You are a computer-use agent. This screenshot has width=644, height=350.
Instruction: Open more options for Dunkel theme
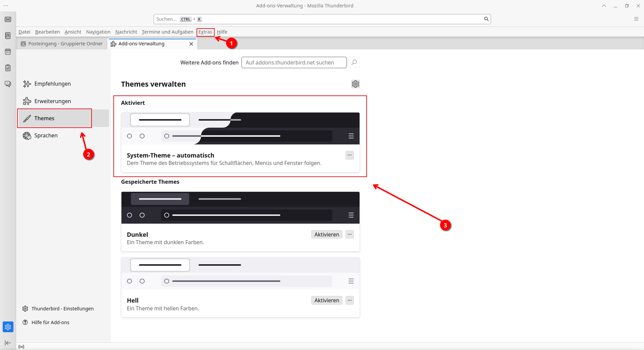point(350,234)
